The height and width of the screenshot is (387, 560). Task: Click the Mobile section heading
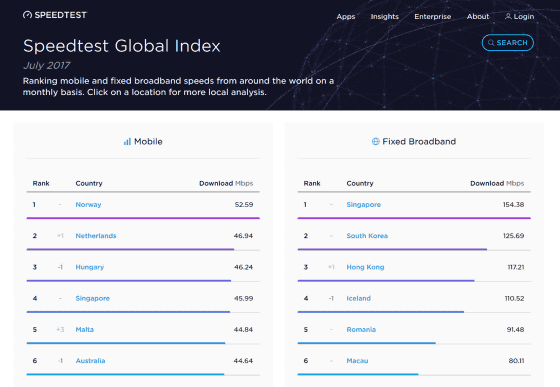(148, 141)
